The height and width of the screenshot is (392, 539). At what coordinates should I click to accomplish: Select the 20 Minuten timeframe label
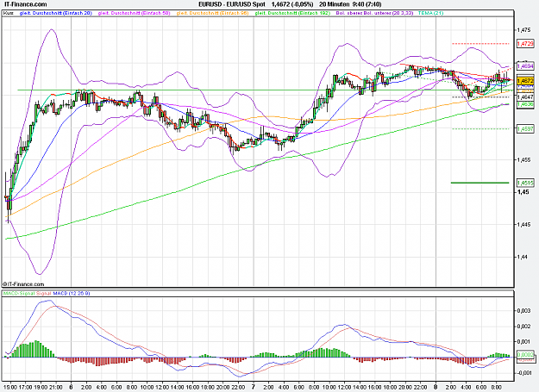tap(334, 4)
